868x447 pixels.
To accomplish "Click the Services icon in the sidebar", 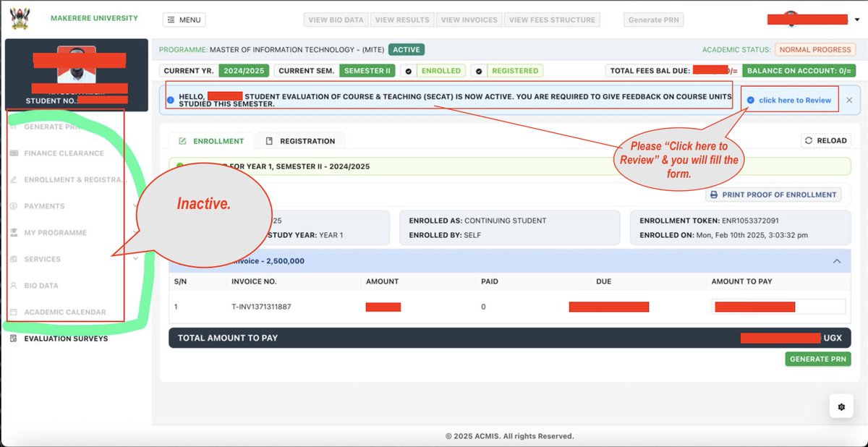I will 14,259.
